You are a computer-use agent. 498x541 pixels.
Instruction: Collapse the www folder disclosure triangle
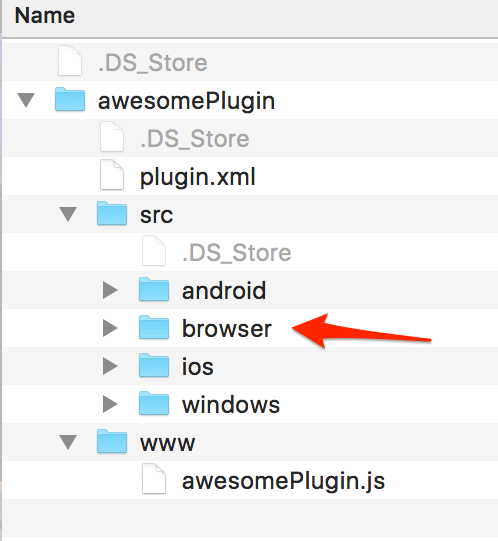pos(68,442)
